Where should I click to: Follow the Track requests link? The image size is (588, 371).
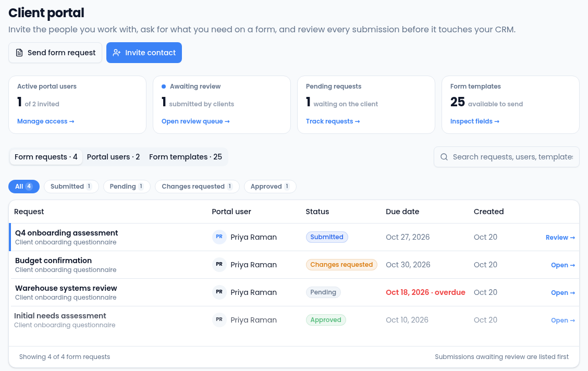[333, 121]
